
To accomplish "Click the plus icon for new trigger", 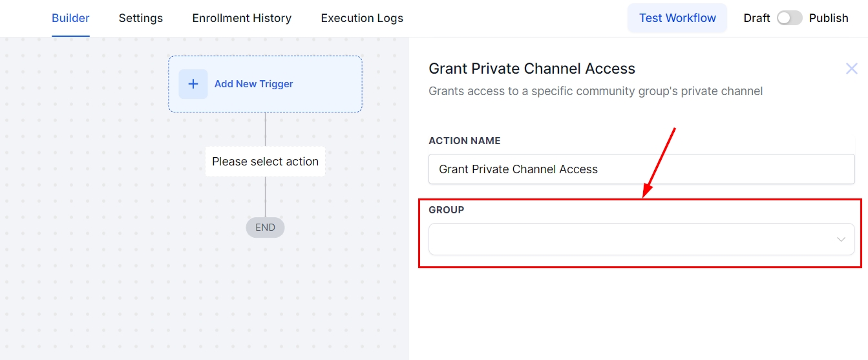I will pos(193,84).
